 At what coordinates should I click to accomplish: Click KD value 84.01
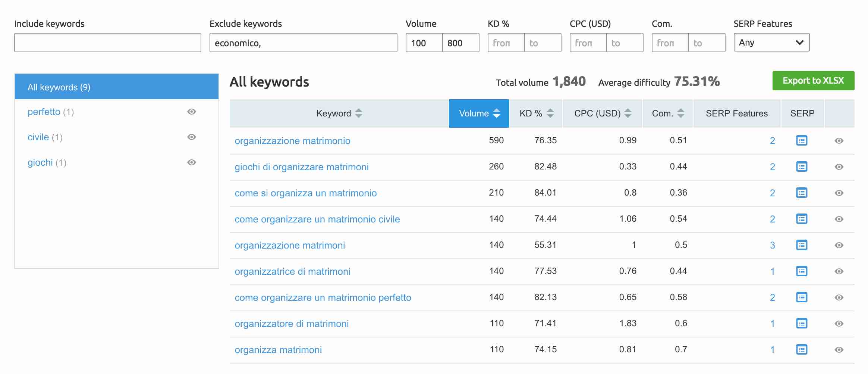[545, 193]
